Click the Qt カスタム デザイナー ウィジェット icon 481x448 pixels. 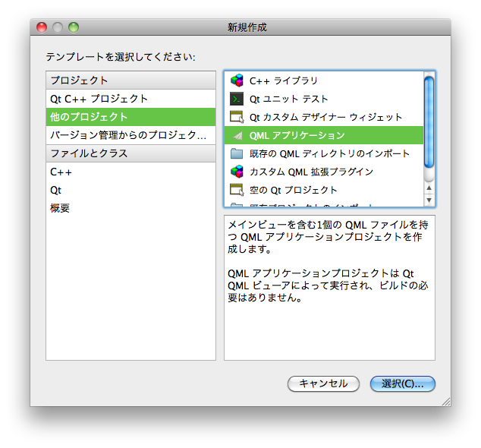coord(237,117)
